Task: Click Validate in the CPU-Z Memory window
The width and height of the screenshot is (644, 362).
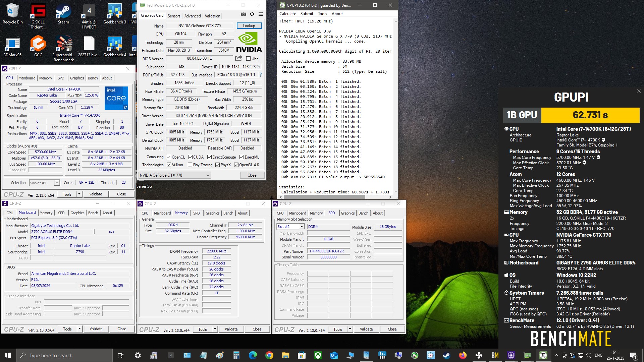Action: (x=231, y=329)
